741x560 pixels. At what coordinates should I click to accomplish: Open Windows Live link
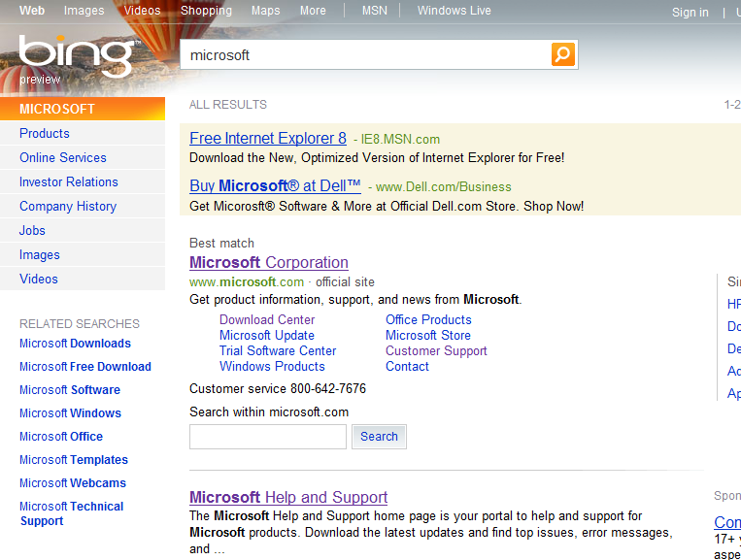coord(455,11)
